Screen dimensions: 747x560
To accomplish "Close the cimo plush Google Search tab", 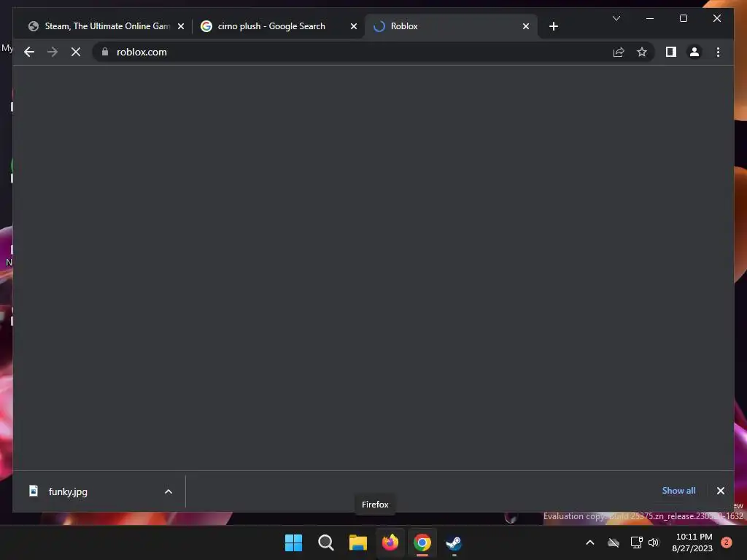I will [x=354, y=26].
